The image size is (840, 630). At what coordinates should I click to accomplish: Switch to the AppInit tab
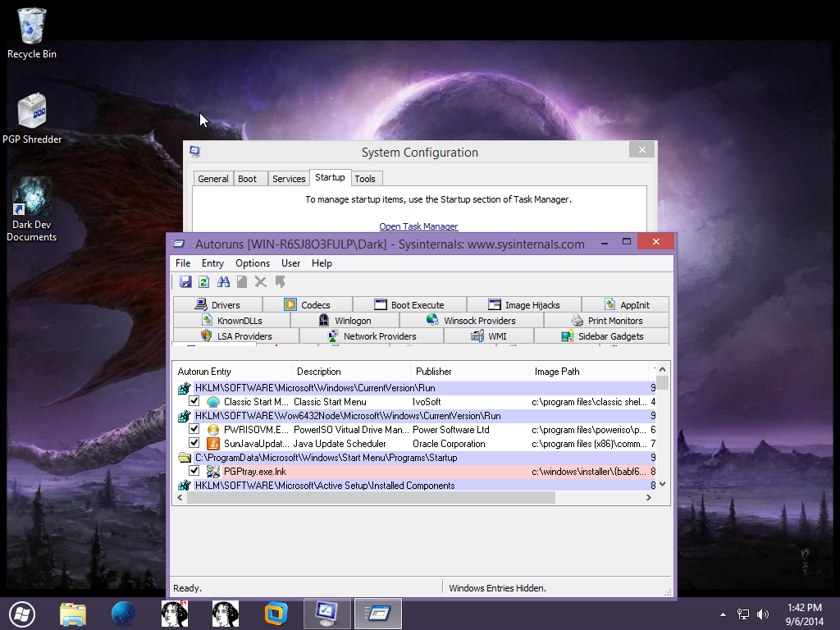(626, 305)
